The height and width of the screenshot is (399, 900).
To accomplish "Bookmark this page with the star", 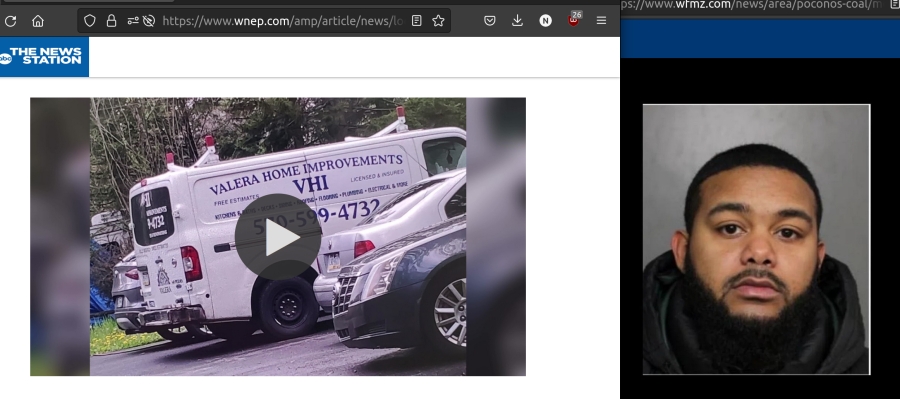I will [439, 21].
